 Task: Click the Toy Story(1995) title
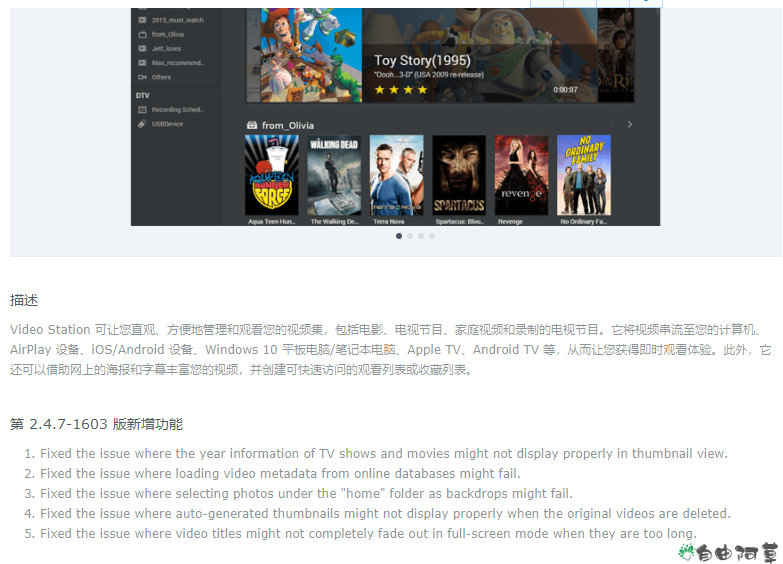pos(422,60)
